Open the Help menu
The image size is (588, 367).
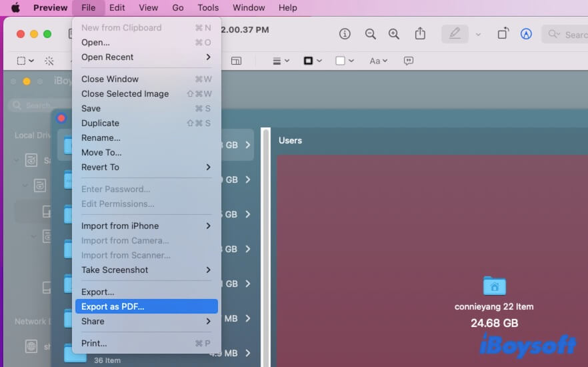tap(287, 7)
